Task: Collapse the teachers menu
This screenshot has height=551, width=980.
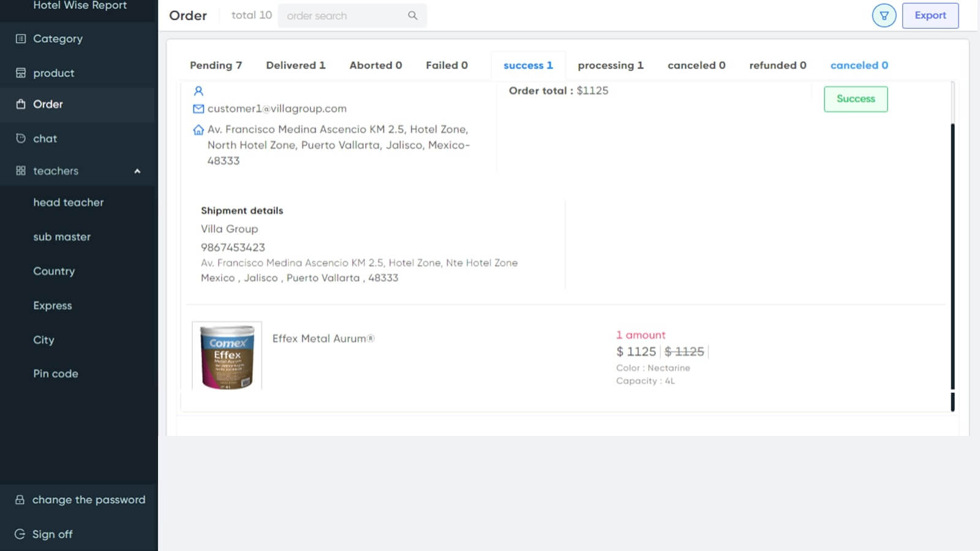Action: click(x=137, y=171)
